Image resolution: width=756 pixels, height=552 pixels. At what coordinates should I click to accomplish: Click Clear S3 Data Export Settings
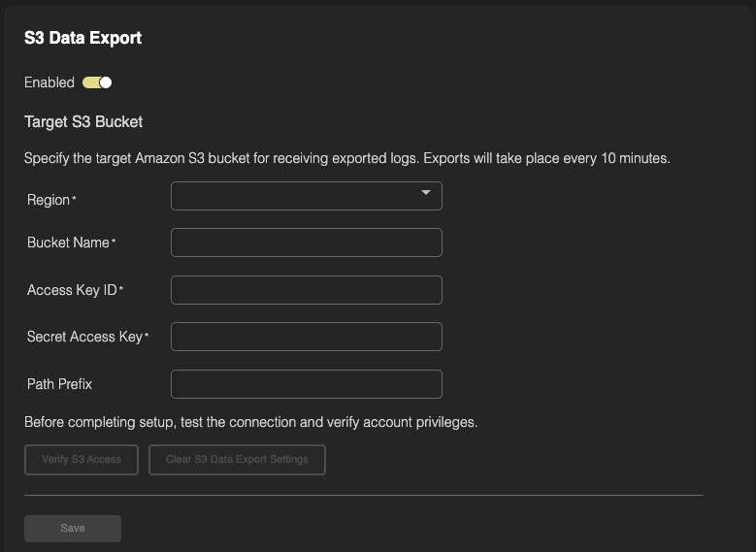237,459
